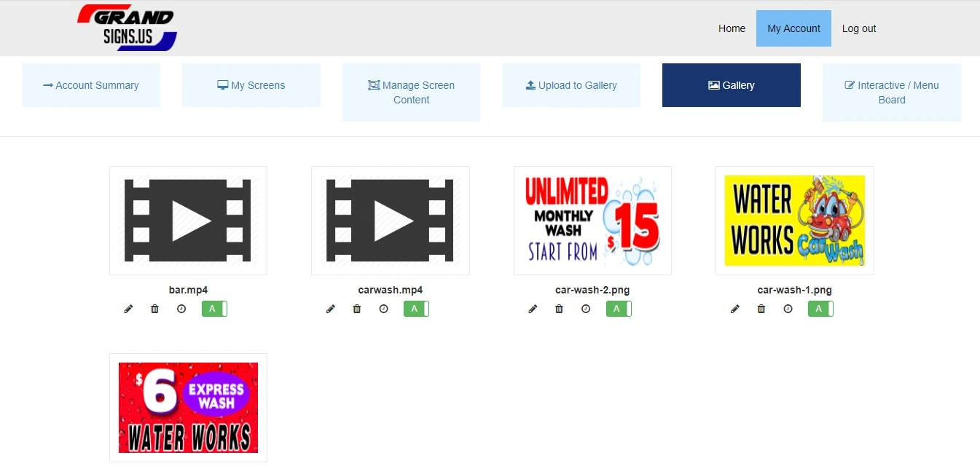Switch off the active toggle for car-wash-1.png
The width and height of the screenshot is (980, 466).
tap(820, 309)
